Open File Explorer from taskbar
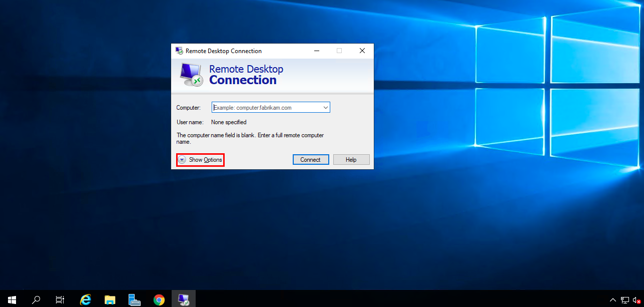644x307 pixels. coord(110,300)
